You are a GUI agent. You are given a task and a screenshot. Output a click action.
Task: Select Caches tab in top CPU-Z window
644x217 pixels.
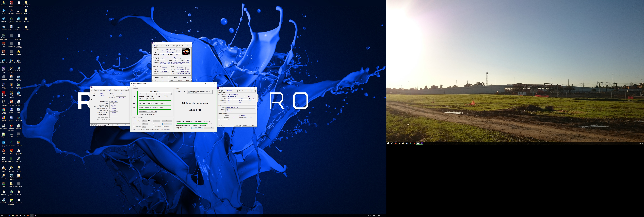158,46
